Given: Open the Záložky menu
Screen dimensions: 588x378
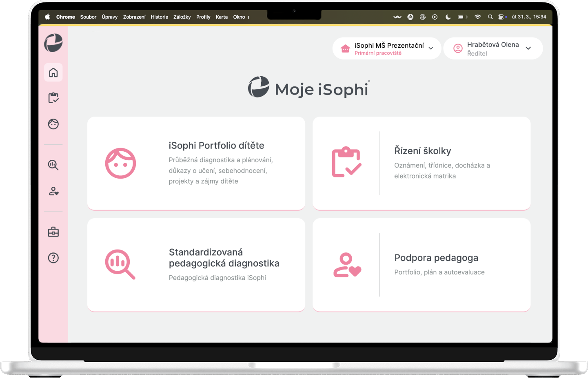Looking at the screenshot, I should coord(182,17).
